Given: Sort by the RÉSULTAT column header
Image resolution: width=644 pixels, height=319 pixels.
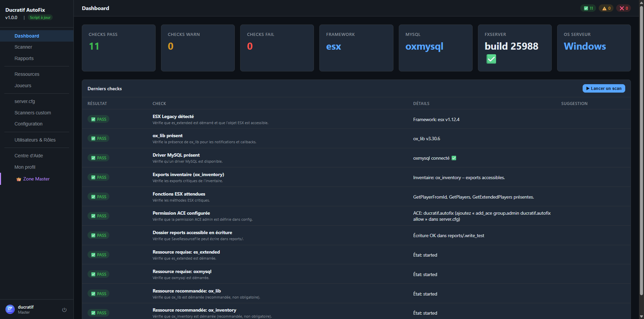Looking at the screenshot, I should point(97,103).
